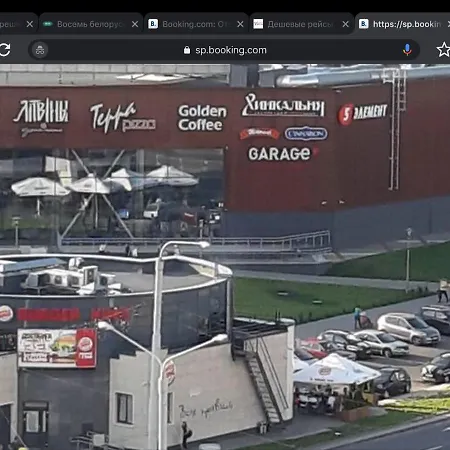Close the leftmost partially visible tab

(x=30, y=24)
